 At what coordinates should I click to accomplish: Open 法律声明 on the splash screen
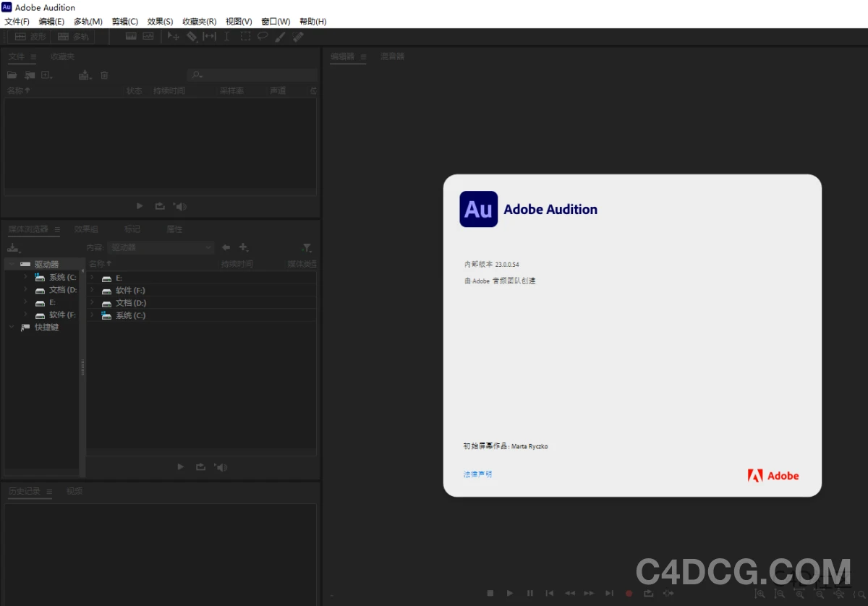(x=477, y=474)
